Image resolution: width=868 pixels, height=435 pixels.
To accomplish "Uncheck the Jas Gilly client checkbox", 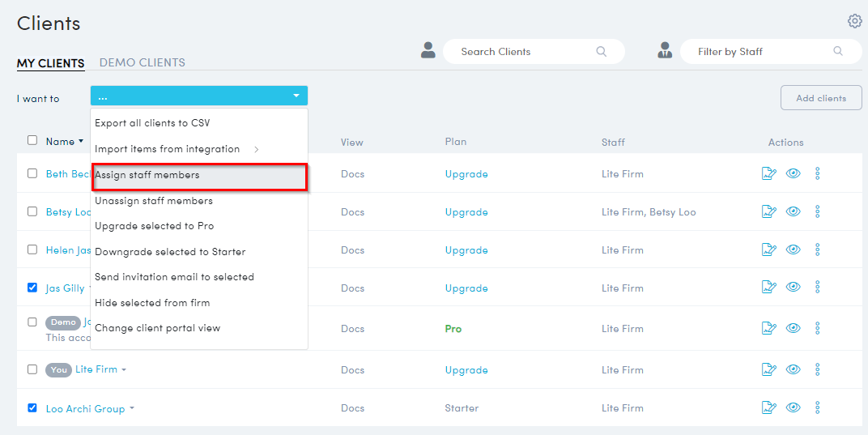I will tap(32, 288).
